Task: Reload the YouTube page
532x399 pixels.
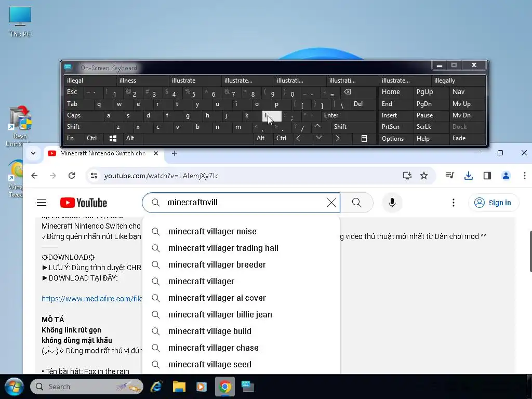Action: coord(72,176)
